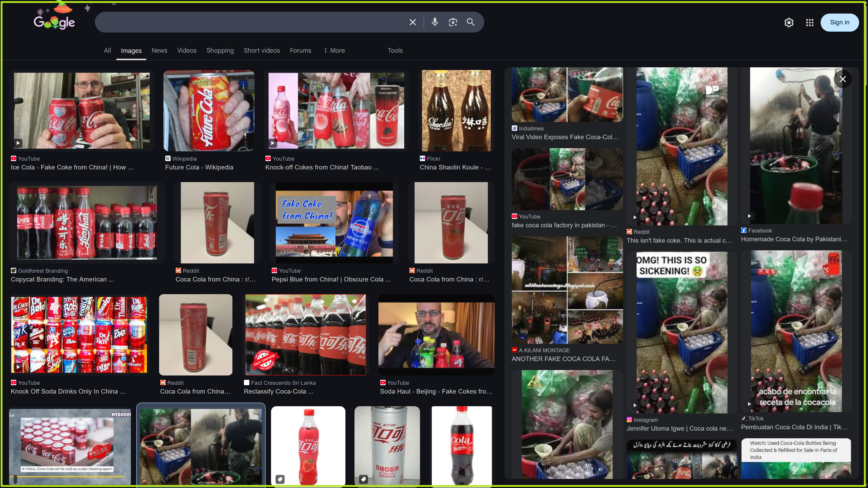Open the Tools options
This screenshot has height=488, width=868.
tap(395, 51)
